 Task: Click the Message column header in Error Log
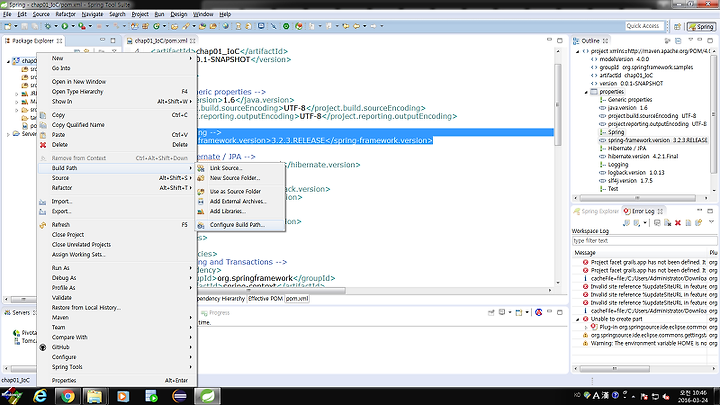(x=638, y=253)
